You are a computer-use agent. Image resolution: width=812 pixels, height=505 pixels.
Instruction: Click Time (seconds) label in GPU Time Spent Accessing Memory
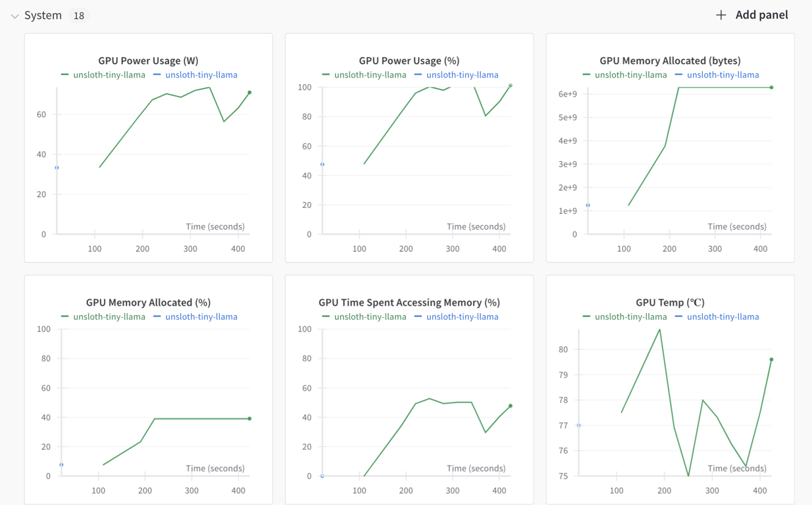point(476,469)
